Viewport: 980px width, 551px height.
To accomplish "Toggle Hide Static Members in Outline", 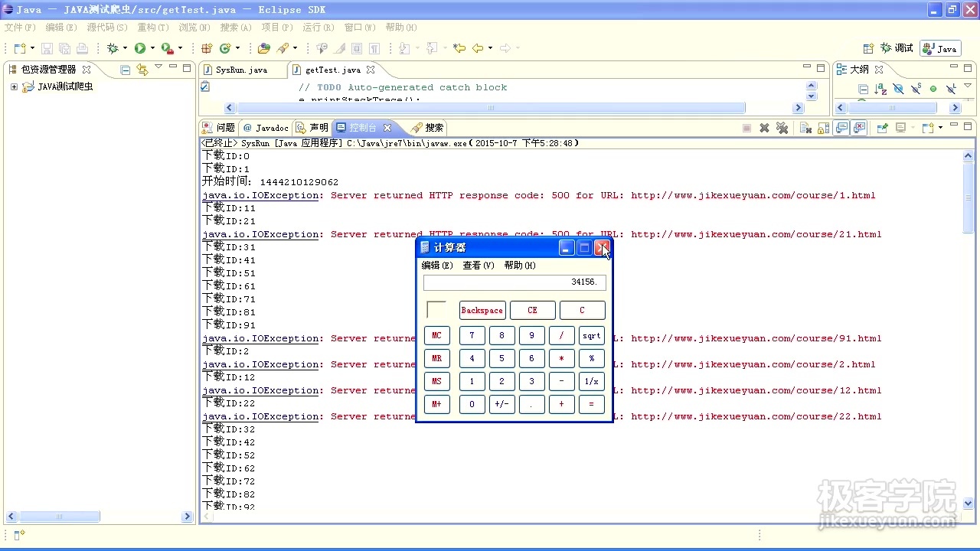I will point(916,89).
